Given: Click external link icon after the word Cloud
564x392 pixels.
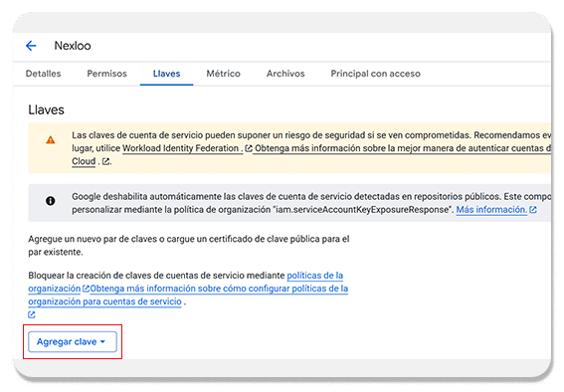Looking at the screenshot, I should tap(105, 161).
